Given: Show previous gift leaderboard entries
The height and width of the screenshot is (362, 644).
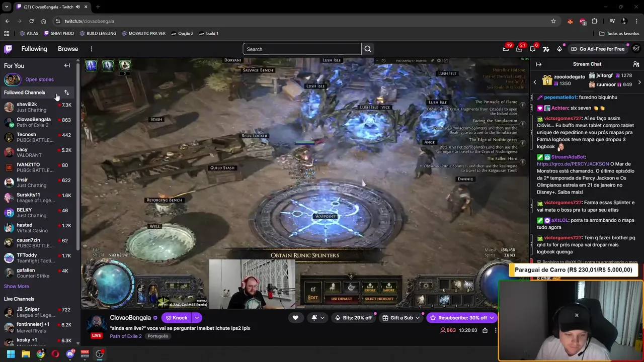Looking at the screenshot, I should pyautogui.click(x=535, y=82).
